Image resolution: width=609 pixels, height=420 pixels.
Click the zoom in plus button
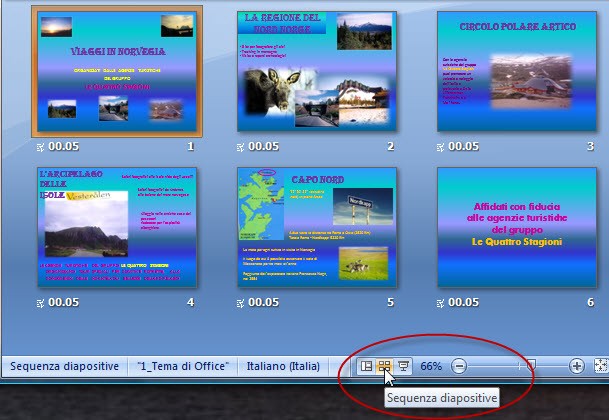pyautogui.click(x=577, y=367)
